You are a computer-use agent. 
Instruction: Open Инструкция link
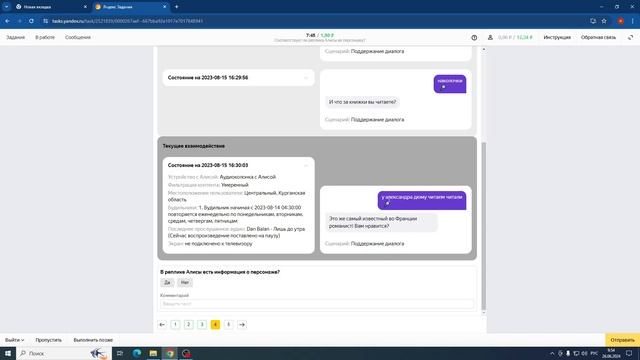(557, 37)
